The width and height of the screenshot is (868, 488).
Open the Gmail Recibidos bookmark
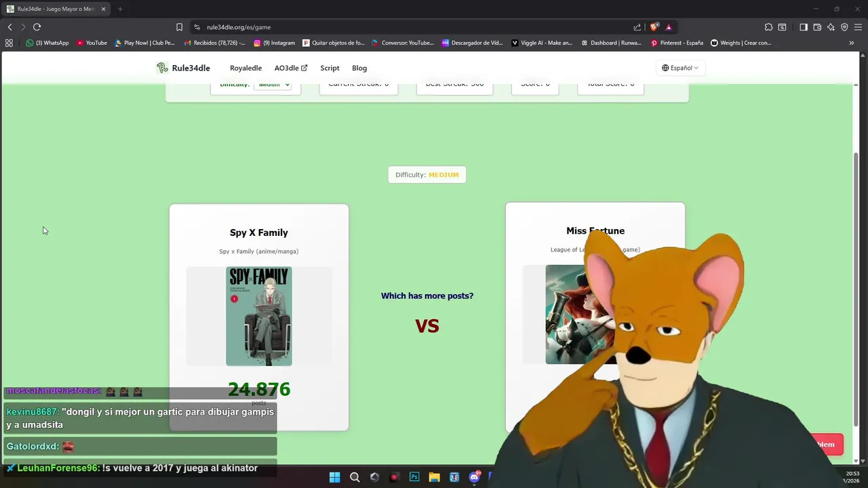(x=214, y=43)
